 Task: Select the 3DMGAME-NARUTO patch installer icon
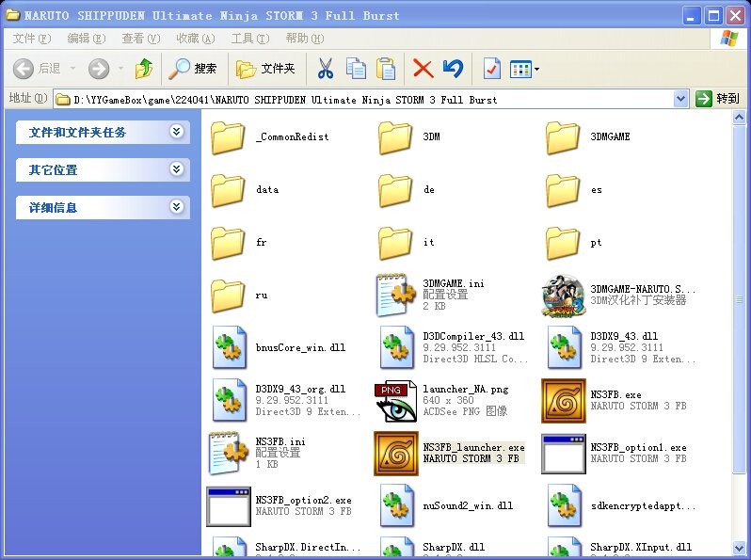[x=564, y=296]
